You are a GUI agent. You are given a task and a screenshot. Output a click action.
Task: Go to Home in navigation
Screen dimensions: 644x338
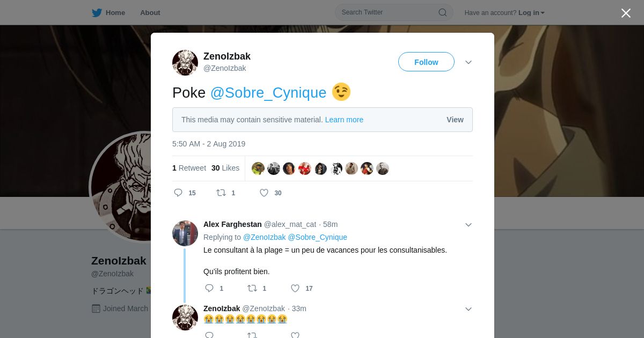point(115,13)
